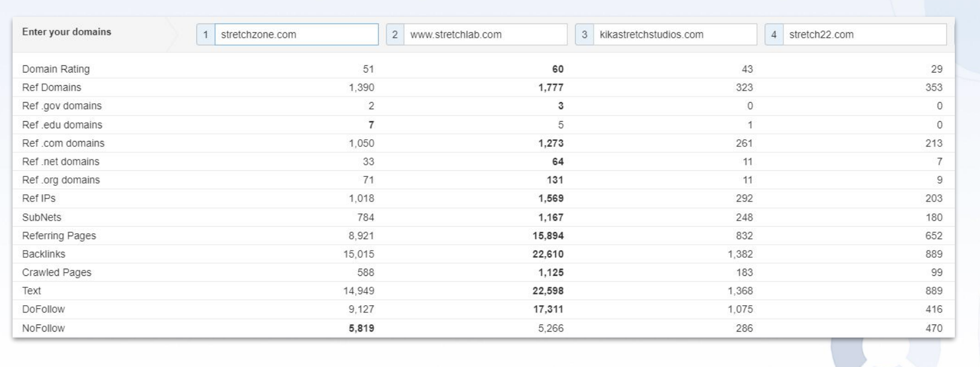Click the bold 22,610 Backlinks value
The width and height of the screenshot is (980, 367).
pos(548,254)
